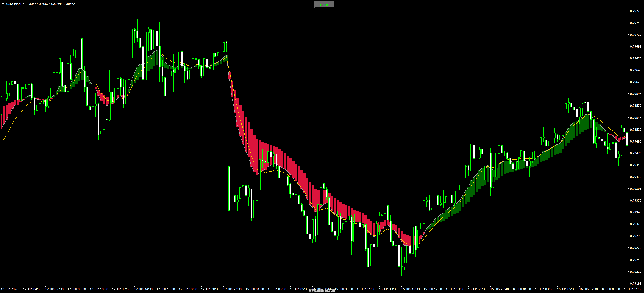644x293 pixels.
Task: Click the 16 Jun 07:30 time label
Action: (589, 289)
